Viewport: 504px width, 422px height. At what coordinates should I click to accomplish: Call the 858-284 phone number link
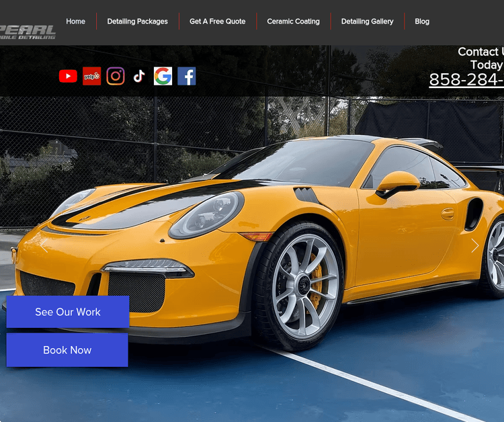[466, 79]
